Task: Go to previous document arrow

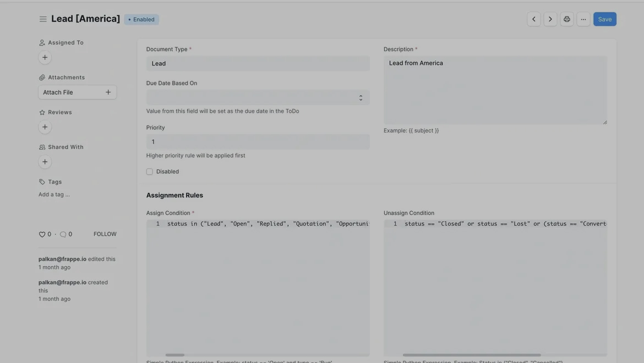Action: (x=533, y=19)
